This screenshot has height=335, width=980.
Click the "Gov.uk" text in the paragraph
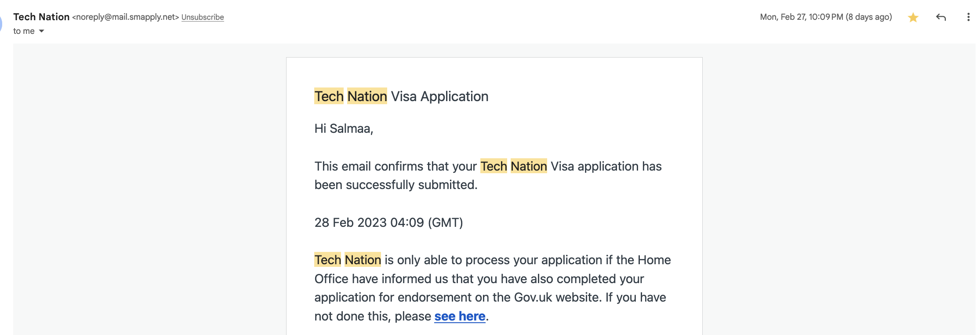[x=533, y=298]
